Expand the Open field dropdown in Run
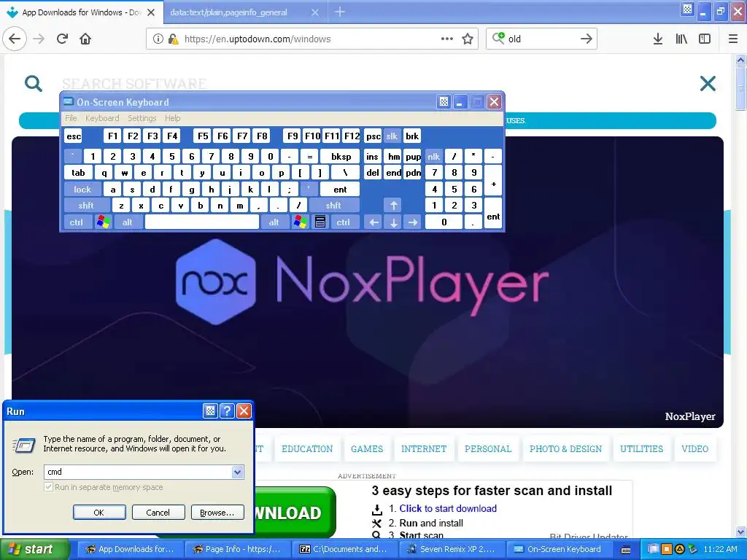This screenshot has height=560, width=747. [237, 472]
